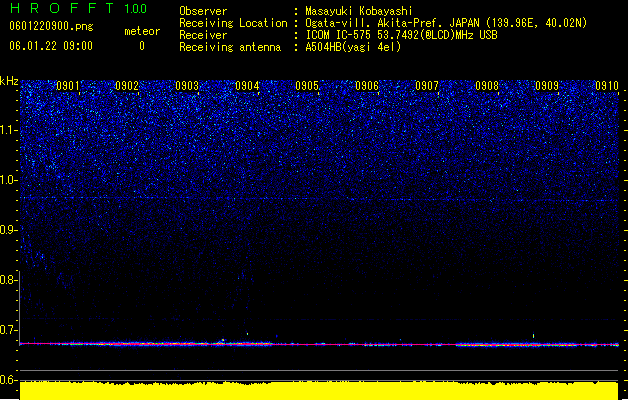Image resolution: width=629 pixels, height=400 pixels.
Task: Click the yellow signal level bar graph
Action: tap(319, 391)
